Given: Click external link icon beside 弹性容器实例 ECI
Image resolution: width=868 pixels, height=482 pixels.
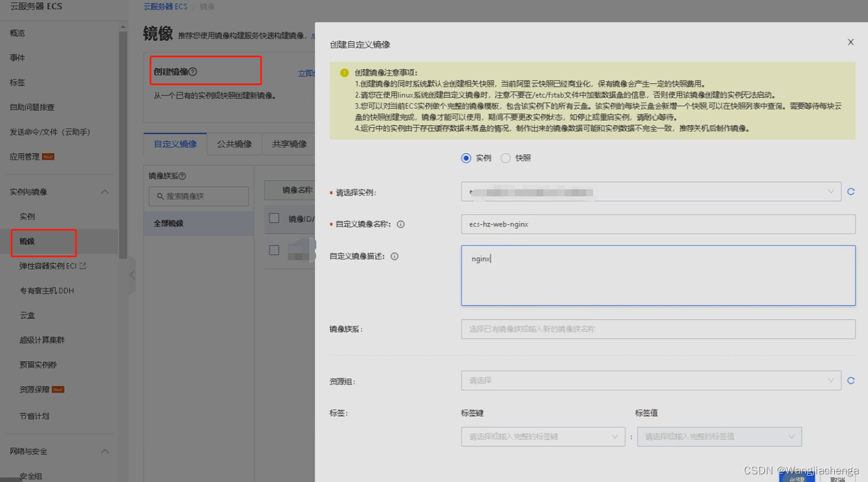Looking at the screenshot, I should point(83,266).
